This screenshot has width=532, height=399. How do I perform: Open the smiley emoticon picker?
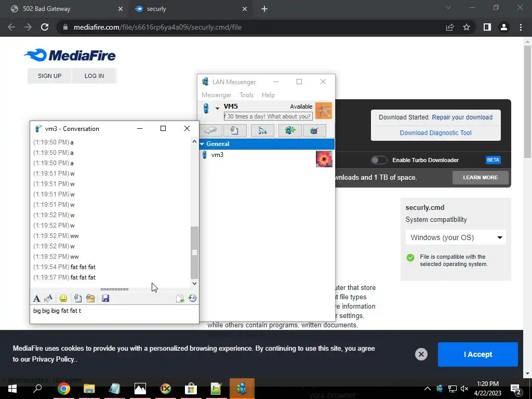[63, 298]
